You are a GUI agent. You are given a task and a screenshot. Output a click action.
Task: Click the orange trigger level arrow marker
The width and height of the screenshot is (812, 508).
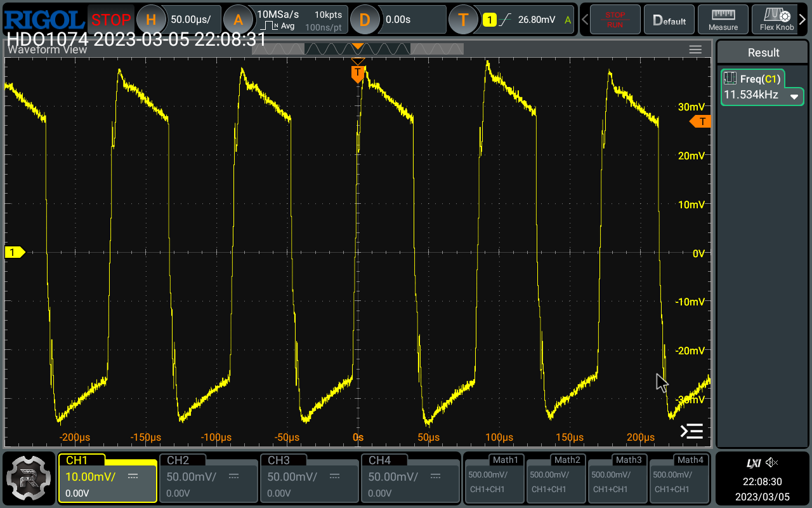coord(701,121)
